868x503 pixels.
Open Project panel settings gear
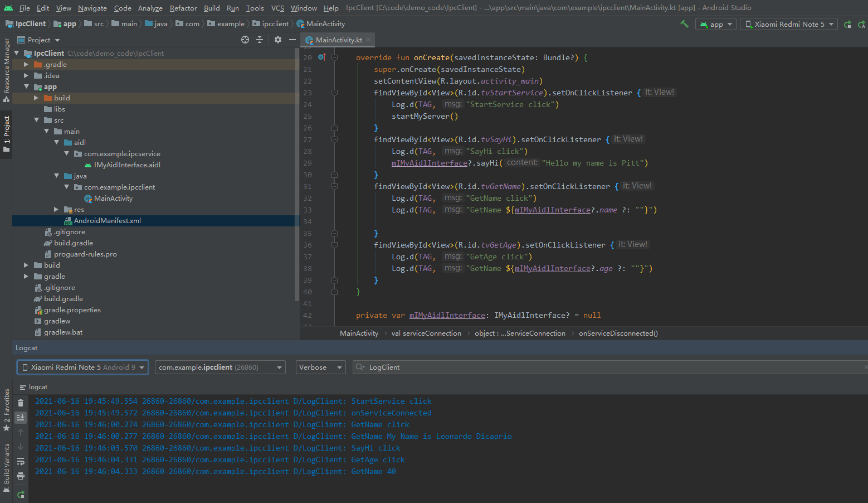[278, 40]
